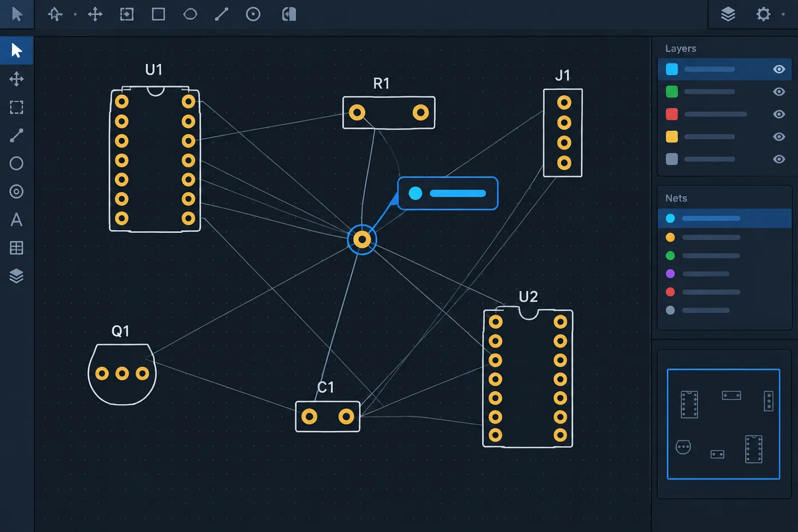Screen dimensions: 798x532
Task: Open dropdown arrow next to settings gear
Action: pos(783,14)
